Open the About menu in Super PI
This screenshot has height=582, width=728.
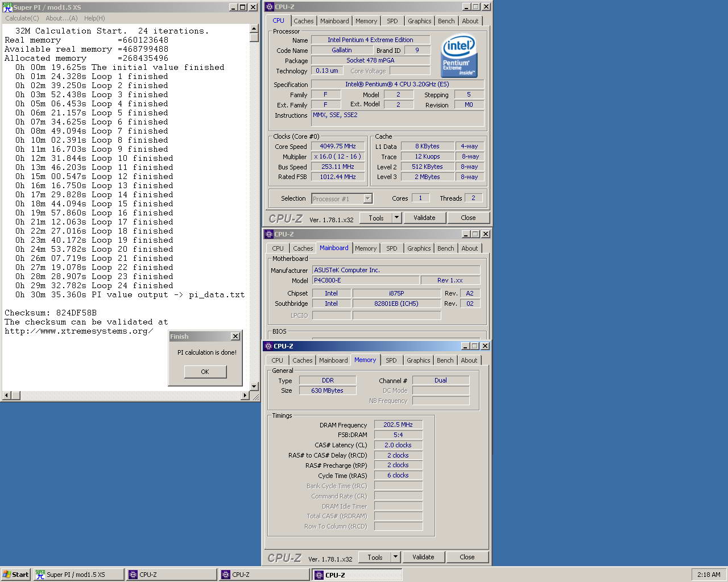click(61, 18)
